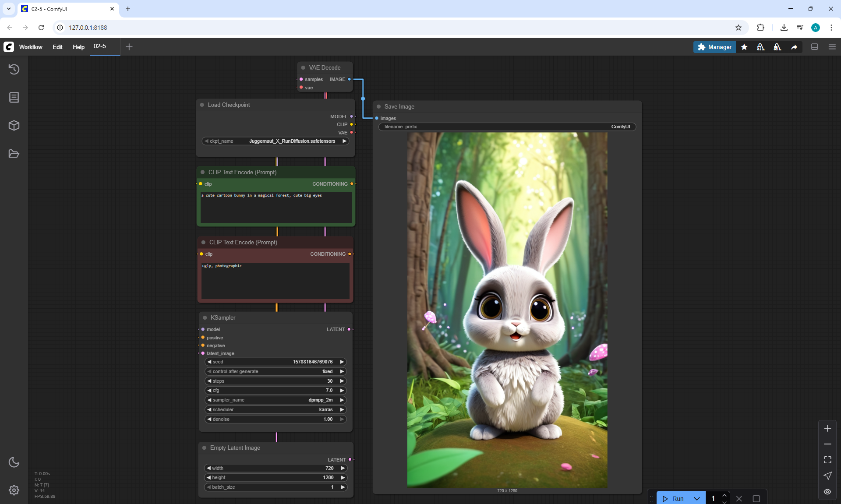Open the queue history sidebar icon
Image resolution: width=841 pixels, height=504 pixels.
14,69
